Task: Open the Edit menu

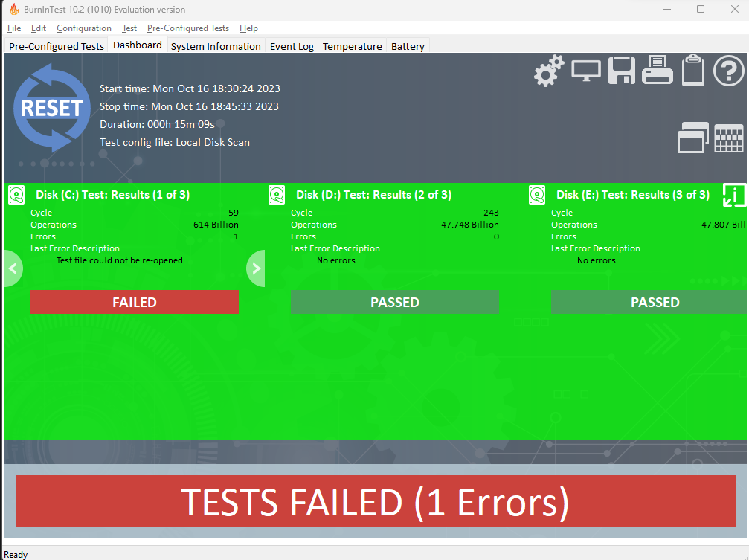Action: [38, 28]
